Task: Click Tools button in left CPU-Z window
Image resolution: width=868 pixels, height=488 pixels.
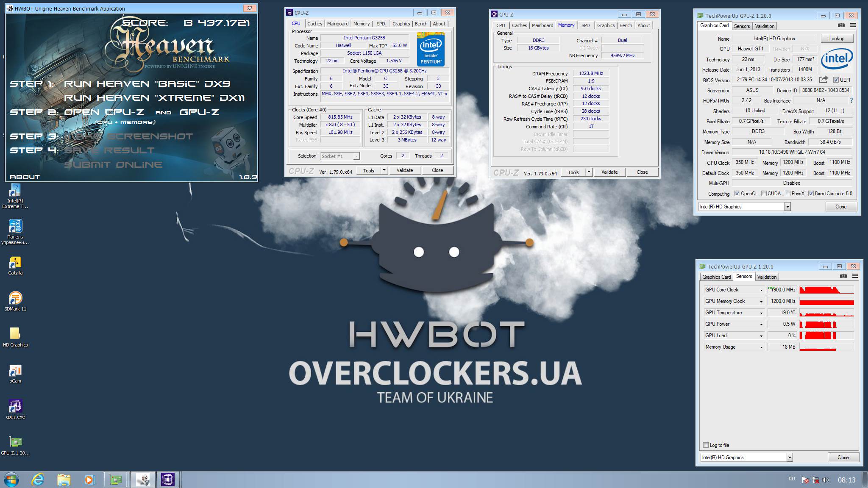Action: 369,170
